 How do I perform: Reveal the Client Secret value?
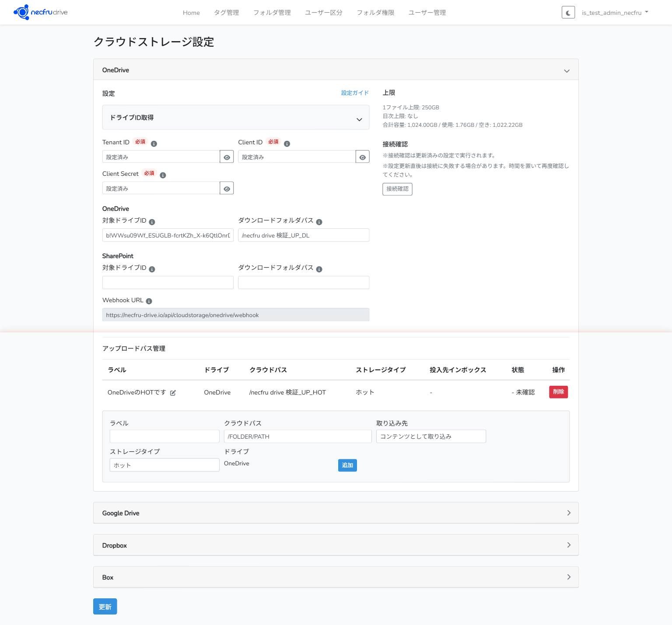[x=227, y=189]
